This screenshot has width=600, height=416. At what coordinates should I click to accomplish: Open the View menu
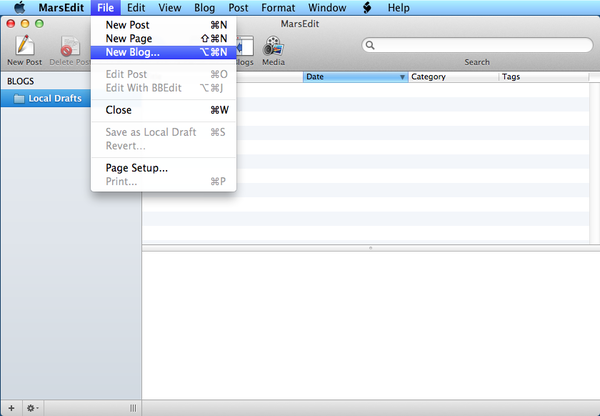click(x=170, y=8)
